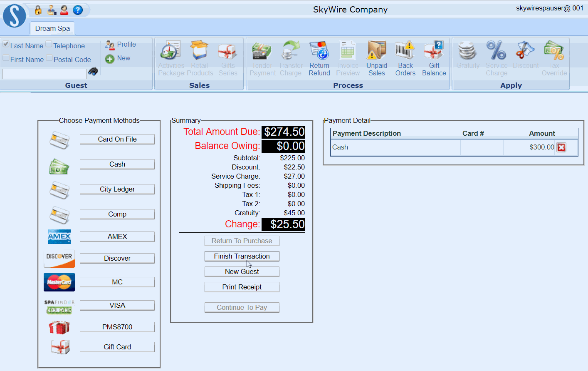Viewport: 588px width, 371px height.
Task: Select VISA as payment method
Action: pos(117,305)
